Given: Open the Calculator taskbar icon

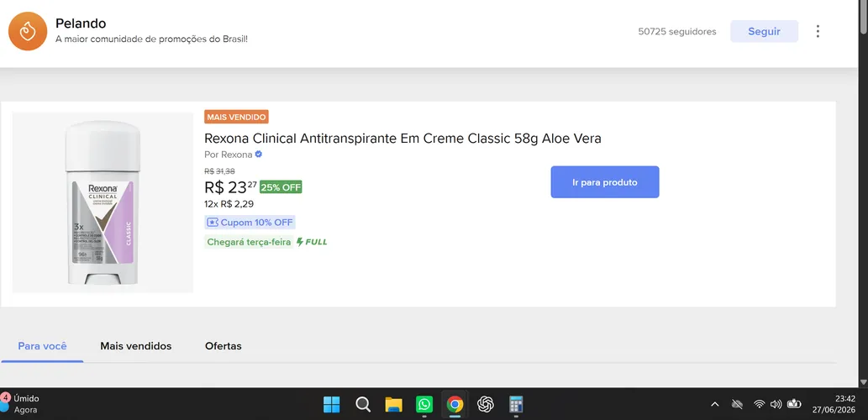Looking at the screenshot, I should (x=516, y=405).
